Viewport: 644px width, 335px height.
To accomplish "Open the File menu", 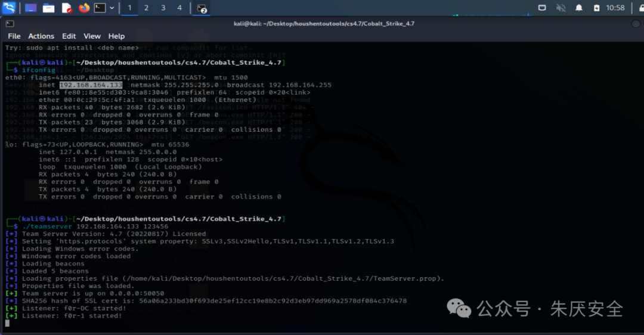I will (x=14, y=36).
